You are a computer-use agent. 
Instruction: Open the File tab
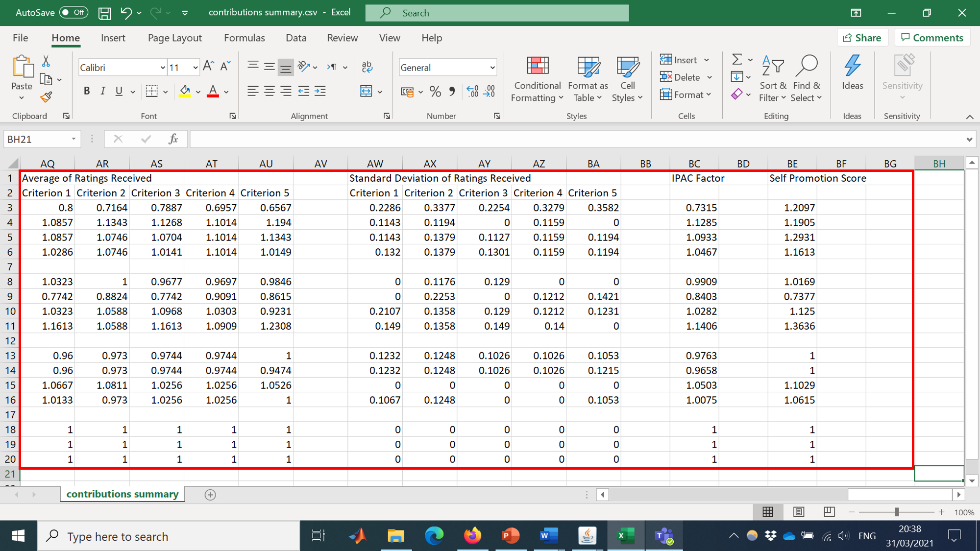pyautogui.click(x=21, y=38)
